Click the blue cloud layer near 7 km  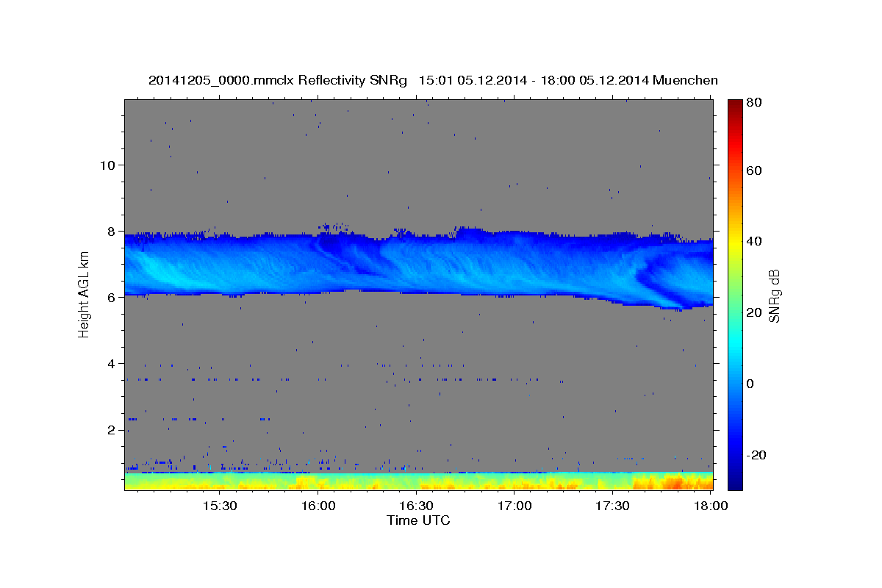[x=419, y=265]
